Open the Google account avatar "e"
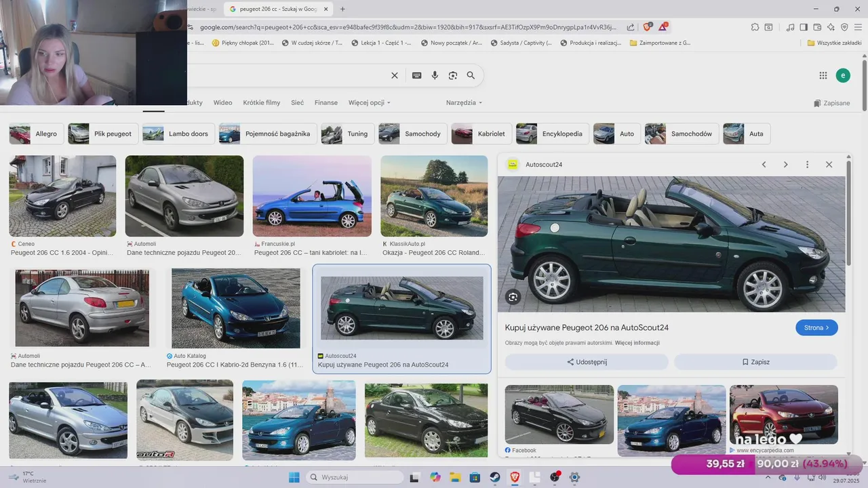Image resolution: width=868 pixels, height=488 pixels. [x=843, y=75]
